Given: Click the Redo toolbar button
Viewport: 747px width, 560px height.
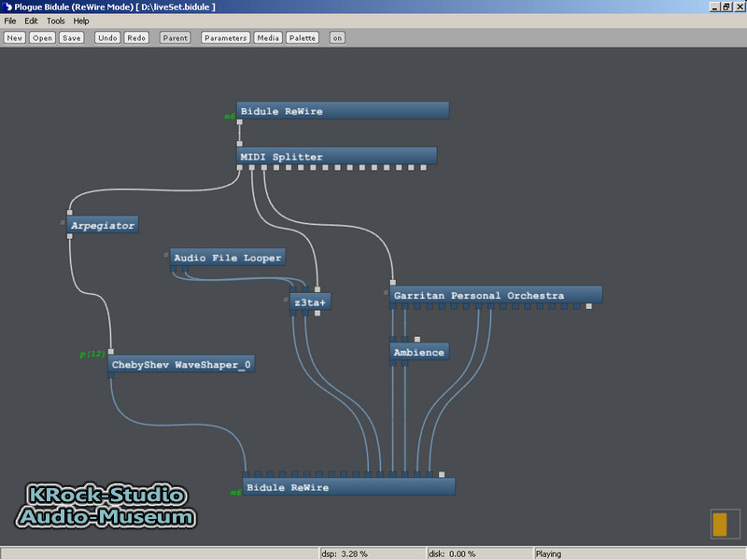Looking at the screenshot, I should click(x=136, y=38).
